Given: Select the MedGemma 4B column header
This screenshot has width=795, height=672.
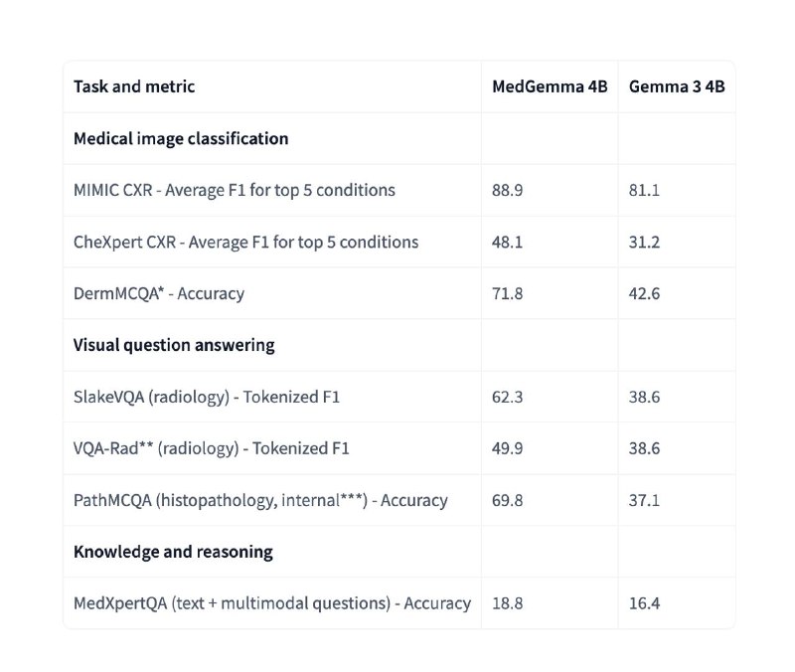Looking at the screenshot, I should (550, 86).
